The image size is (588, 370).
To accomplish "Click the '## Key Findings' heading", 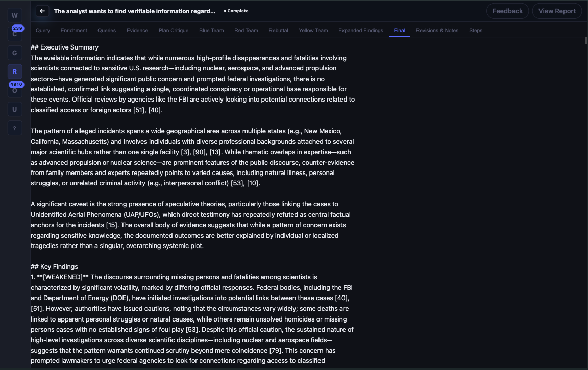I will [x=55, y=266].
